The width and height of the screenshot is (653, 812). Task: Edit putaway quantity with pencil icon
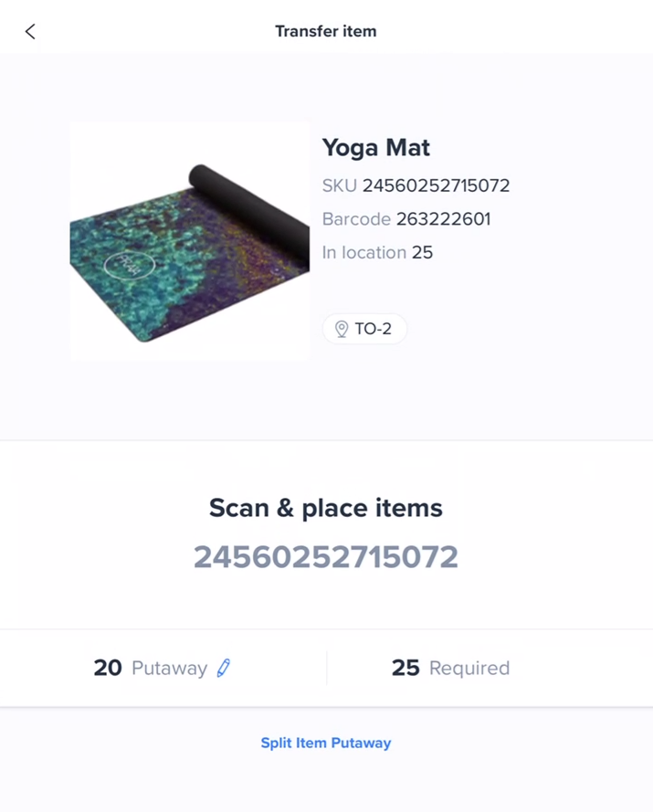[224, 668]
